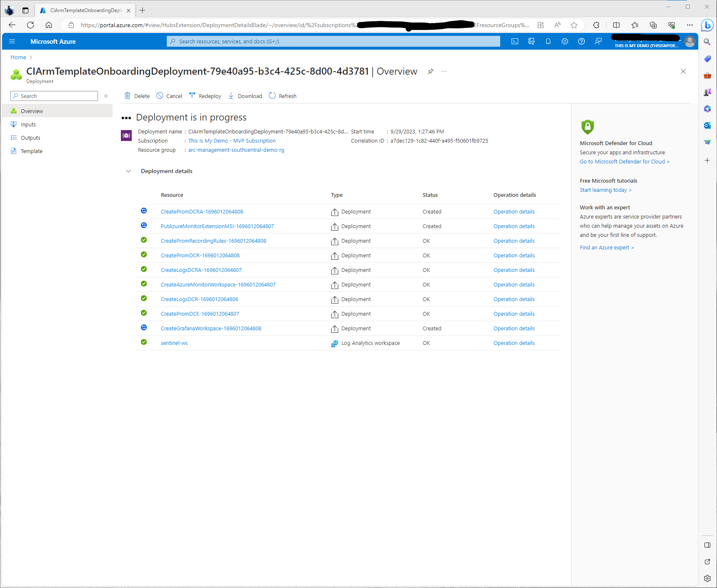The image size is (717, 588).
Task: Open the Azure portal hamburger menu
Action: 12,41
